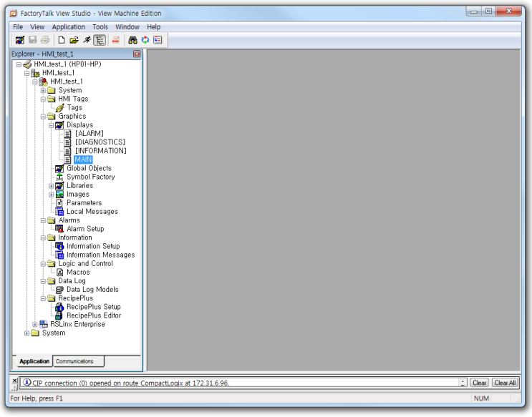Click the Global Objects icon

point(59,169)
